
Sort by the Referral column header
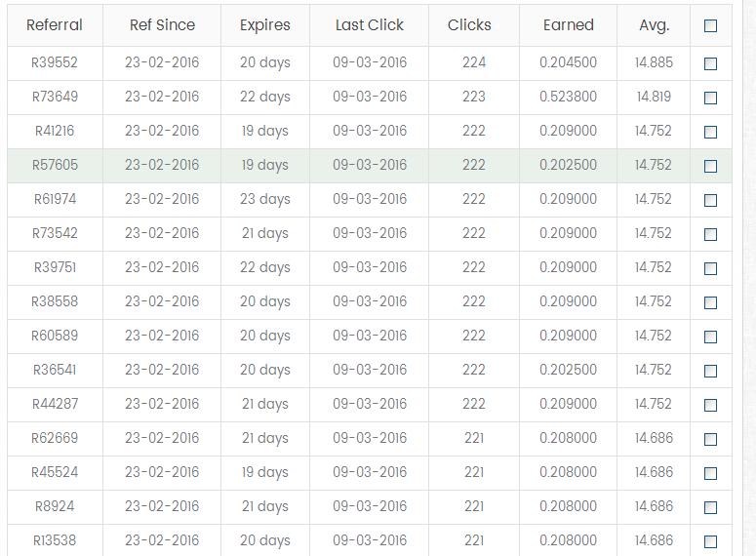[x=55, y=25]
